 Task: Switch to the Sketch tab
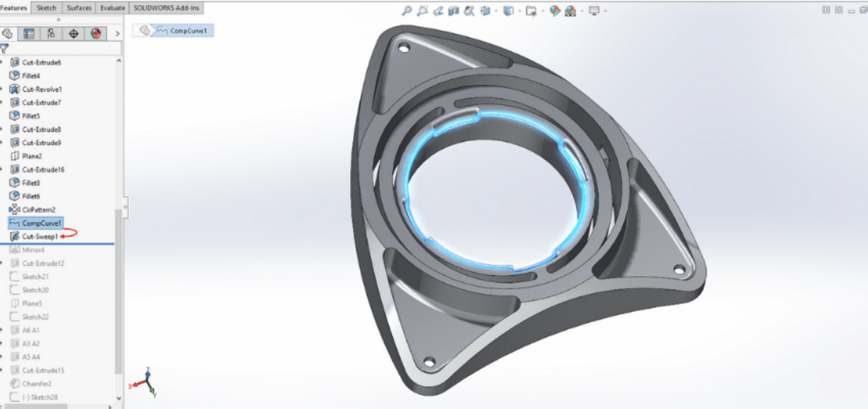click(x=47, y=7)
